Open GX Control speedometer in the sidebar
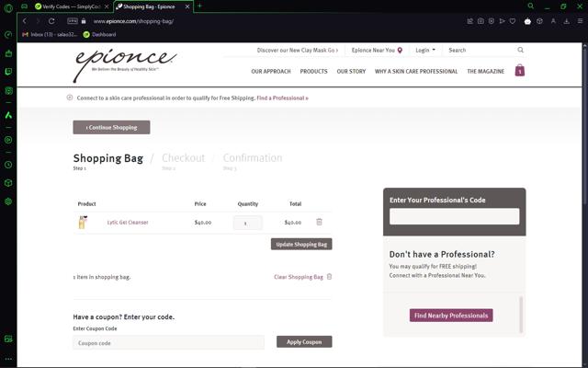The image size is (588, 368). pos(8,35)
